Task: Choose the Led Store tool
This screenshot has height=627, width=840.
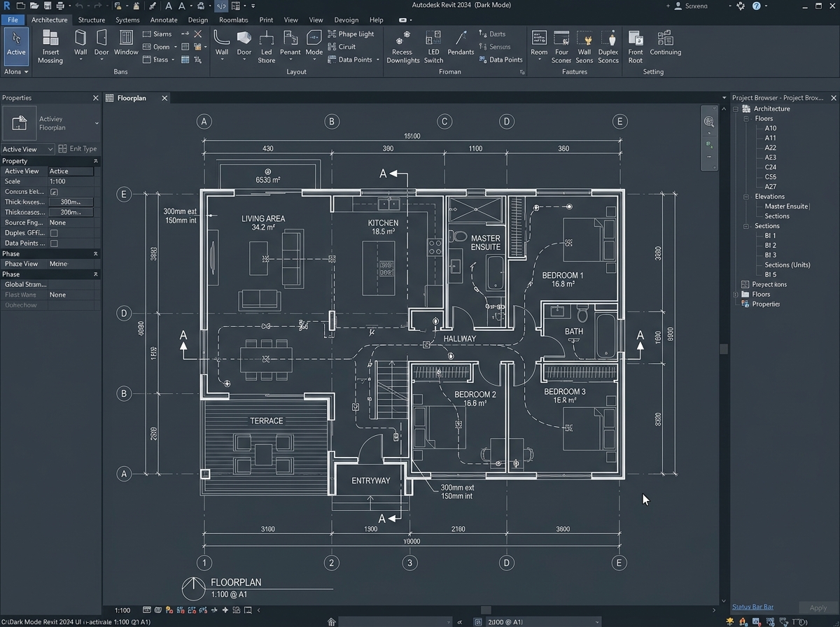Action: tap(267, 46)
